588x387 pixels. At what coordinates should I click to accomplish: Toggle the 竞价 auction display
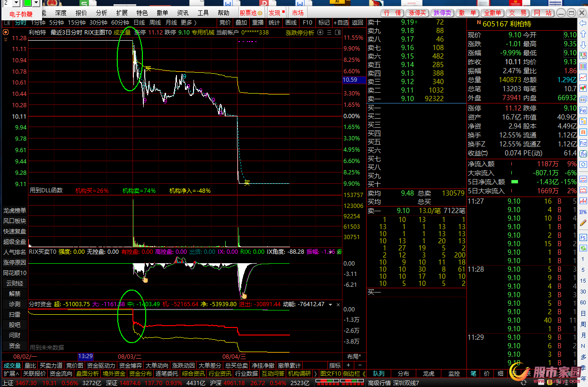point(225,22)
